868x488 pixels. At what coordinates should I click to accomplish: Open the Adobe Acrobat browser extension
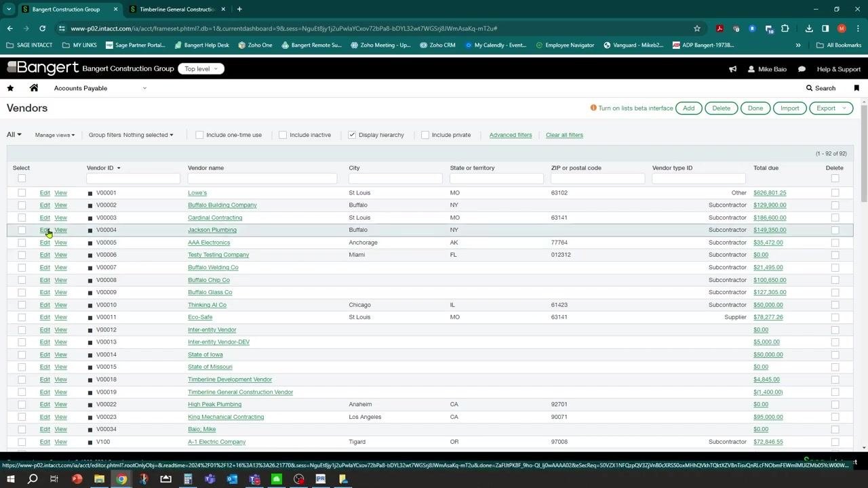[719, 28]
